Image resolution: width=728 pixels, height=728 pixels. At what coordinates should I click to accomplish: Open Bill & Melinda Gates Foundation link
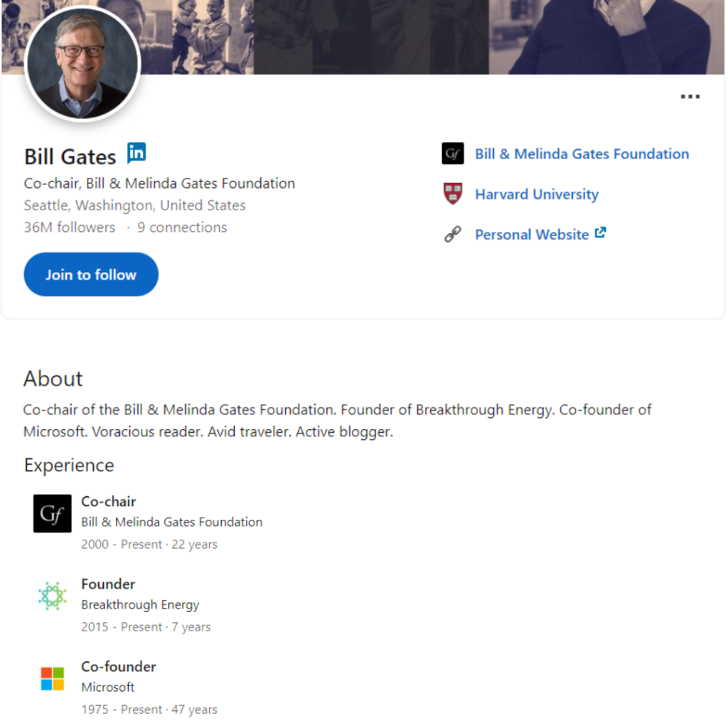click(582, 154)
